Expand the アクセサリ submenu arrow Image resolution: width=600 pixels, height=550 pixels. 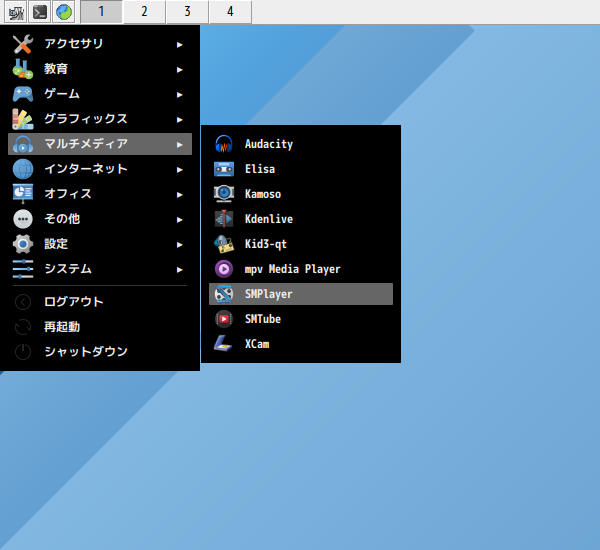179,45
